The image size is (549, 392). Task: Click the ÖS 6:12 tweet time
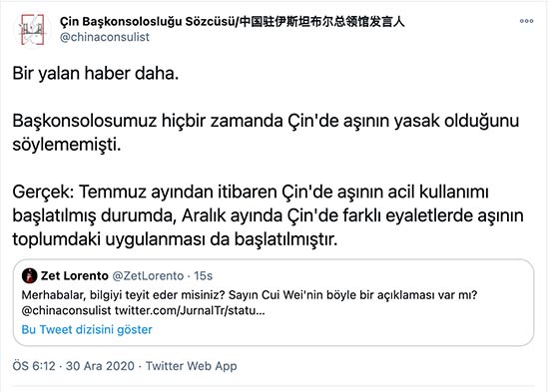(34, 366)
